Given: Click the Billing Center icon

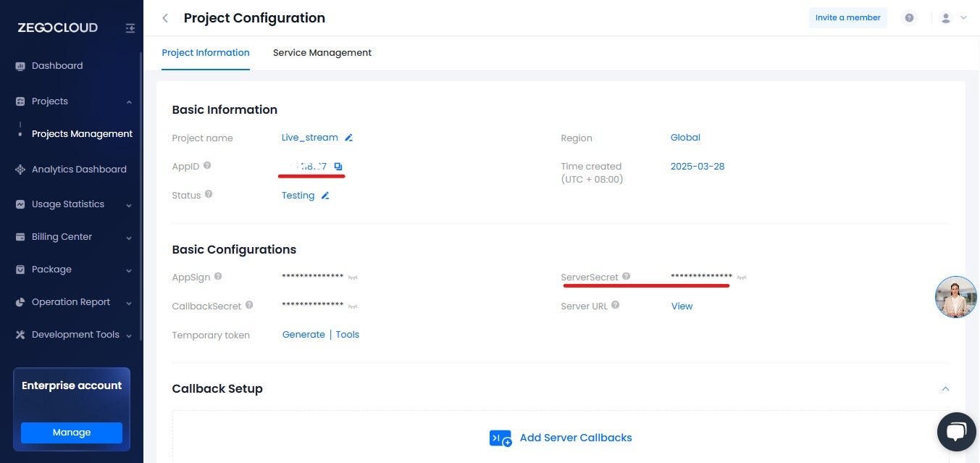Looking at the screenshot, I should click(20, 237).
